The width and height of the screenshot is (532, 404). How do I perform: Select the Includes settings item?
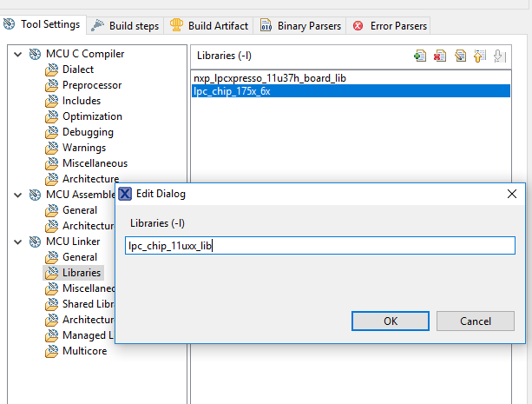(x=82, y=101)
